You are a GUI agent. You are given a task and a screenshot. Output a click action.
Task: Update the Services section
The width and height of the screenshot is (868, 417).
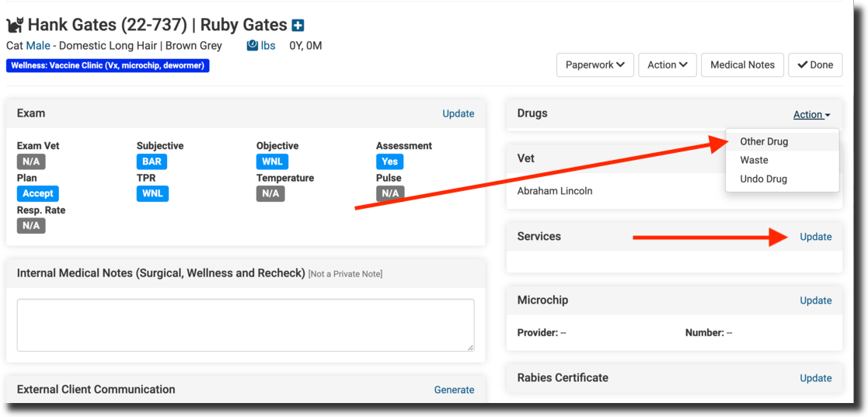click(815, 237)
